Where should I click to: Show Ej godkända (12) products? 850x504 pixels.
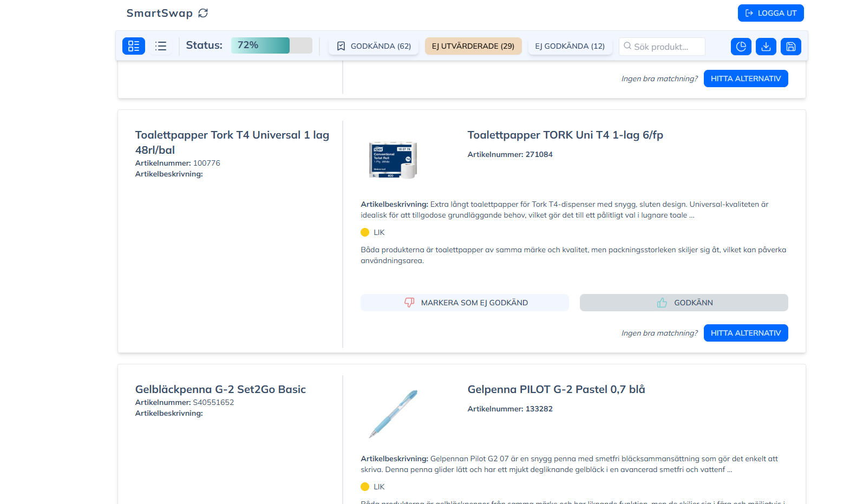(x=570, y=46)
